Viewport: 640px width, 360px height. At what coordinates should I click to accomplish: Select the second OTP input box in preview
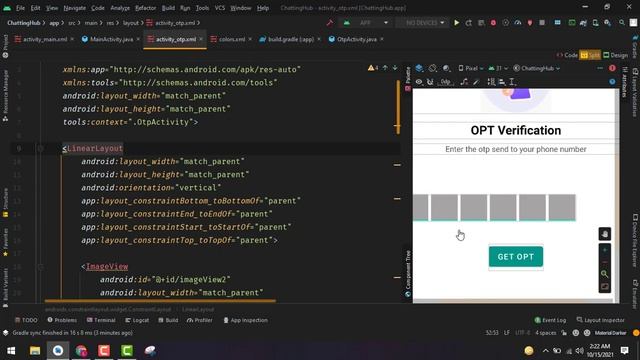click(444, 207)
